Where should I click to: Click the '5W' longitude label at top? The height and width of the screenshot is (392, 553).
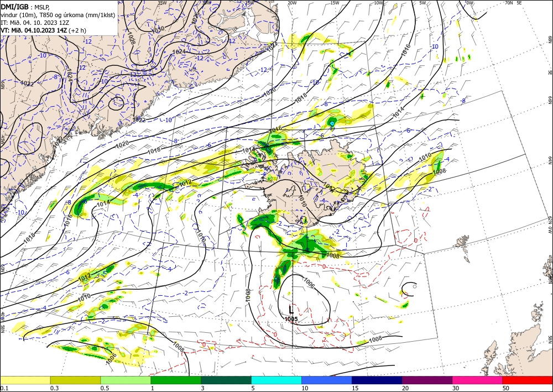coord(422,3)
